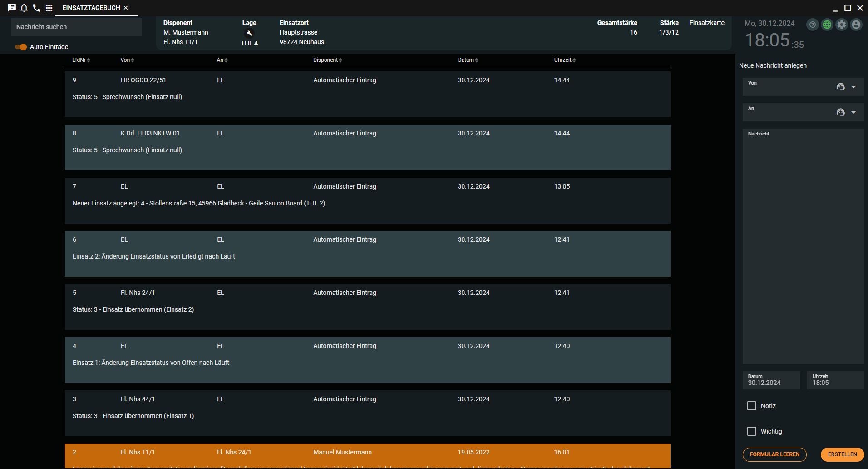Open the user account icon
The width and height of the screenshot is (868, 469).
856,25
